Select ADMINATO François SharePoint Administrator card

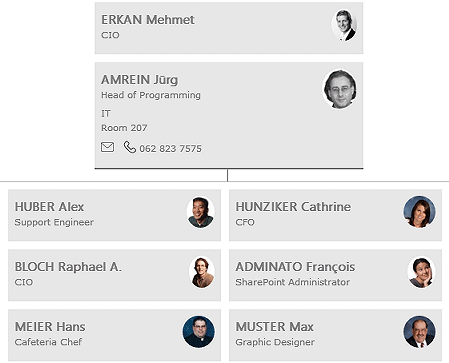point(335,275)
